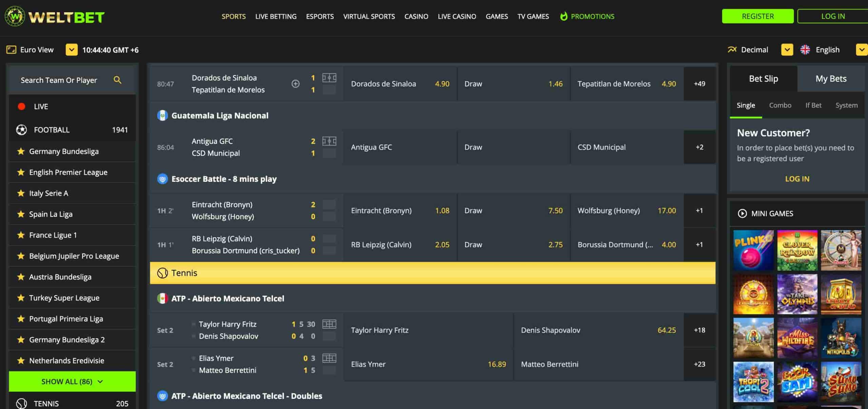Click the Promotions flame icon
The image size is (868, 409).
pyautogui.click(x=564, y=16)
